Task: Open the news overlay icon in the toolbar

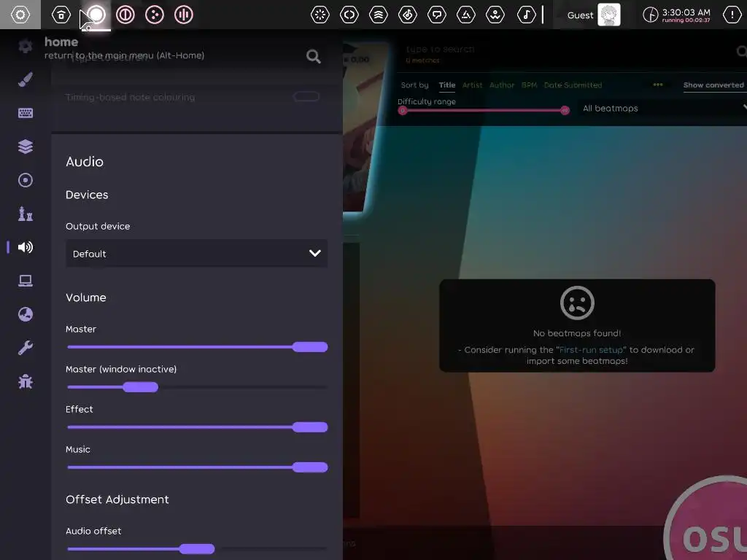Action: pos(320,15)
